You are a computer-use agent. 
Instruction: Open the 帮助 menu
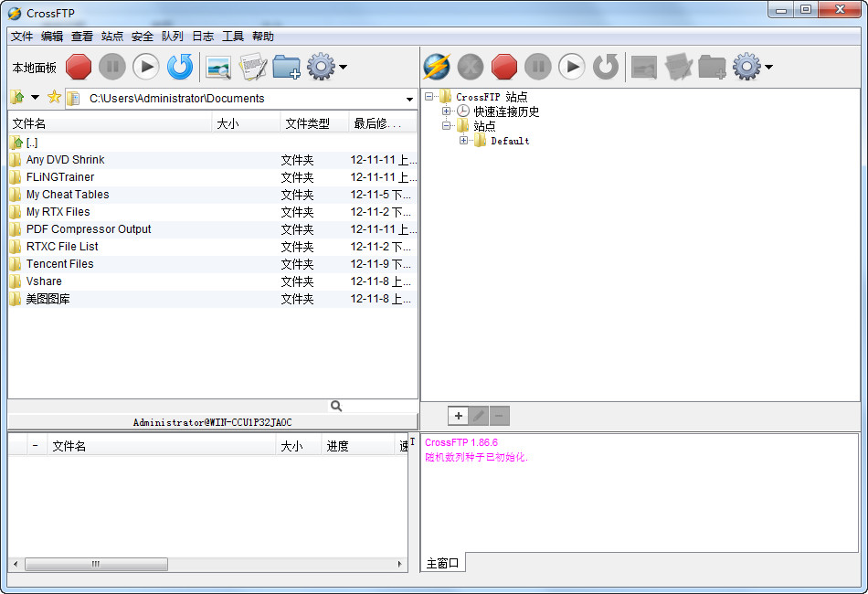(263, 37)
